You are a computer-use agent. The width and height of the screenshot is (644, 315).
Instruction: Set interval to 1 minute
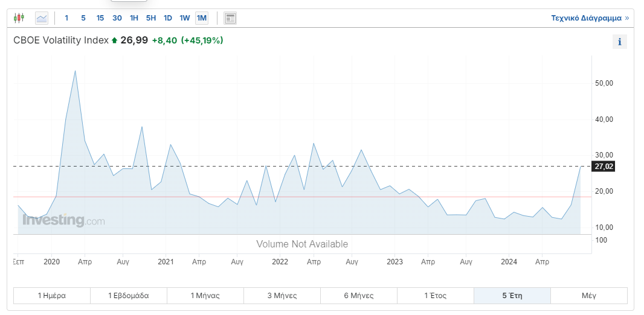tap(66, 18)
